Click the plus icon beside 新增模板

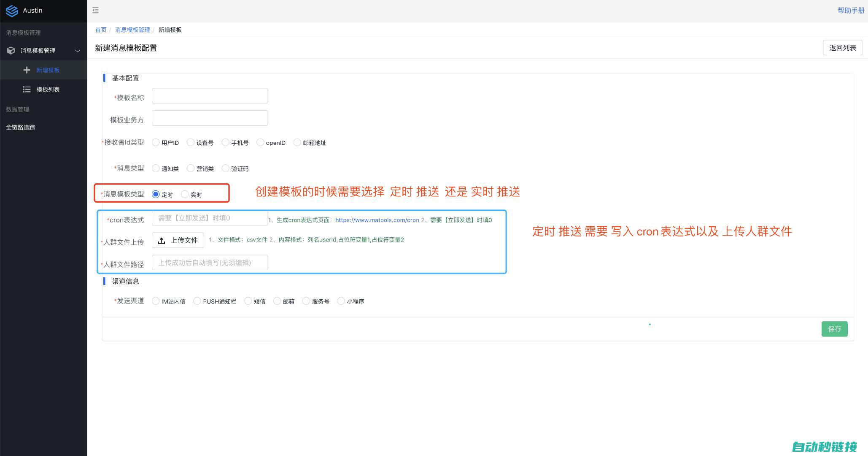[27, 70]
